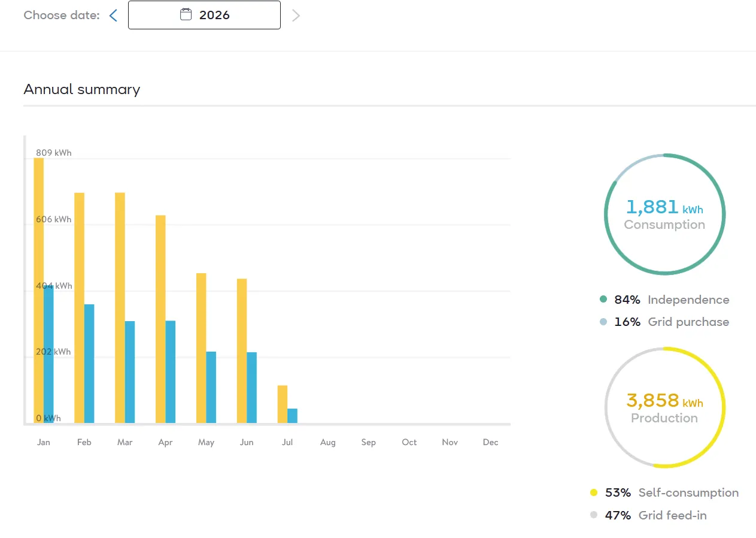The height and width of the screenshot is (538, 756).
Task: Click the Apr month label
Action: (166, 442)
